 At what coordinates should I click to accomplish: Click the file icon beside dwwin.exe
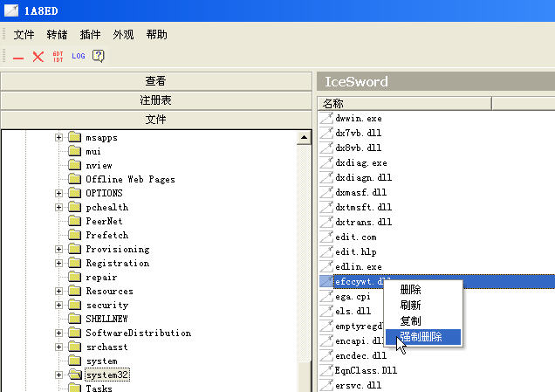coord(326,118)
